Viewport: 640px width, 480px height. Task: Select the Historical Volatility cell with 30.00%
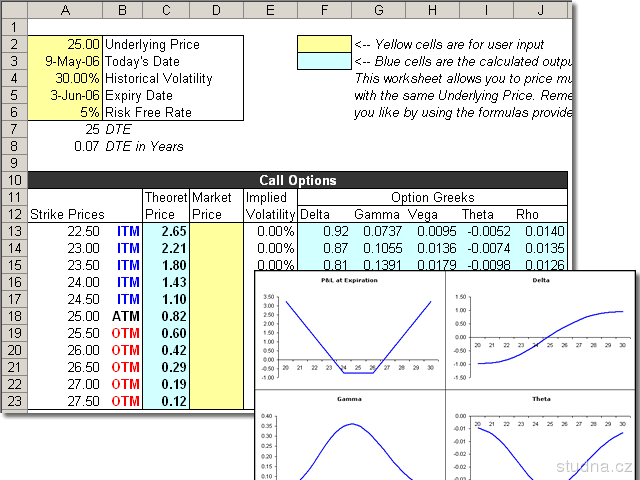(65, 79)
